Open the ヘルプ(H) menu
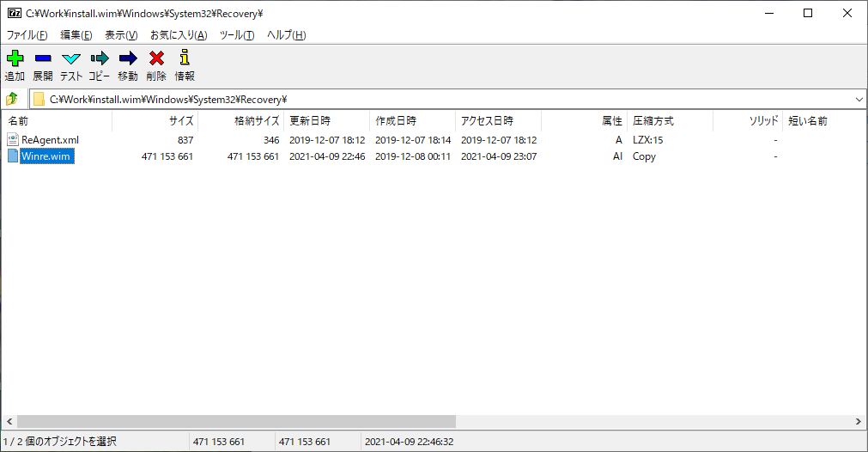Screen dimensions: 868x452 [286, 35]
